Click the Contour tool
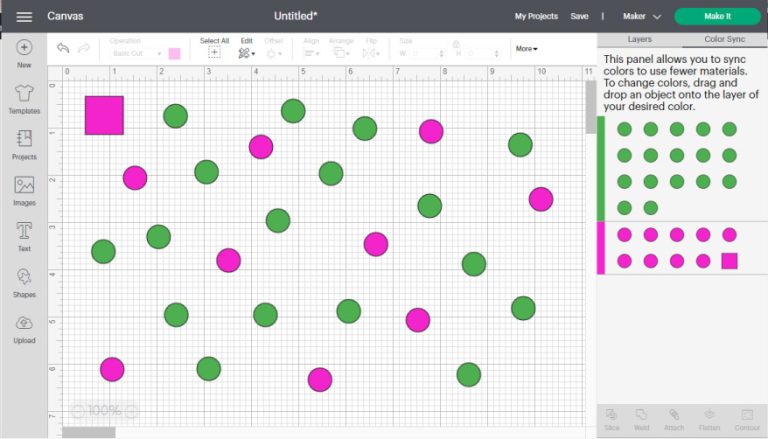The image size is (768, 439). [x=747, y=419]
